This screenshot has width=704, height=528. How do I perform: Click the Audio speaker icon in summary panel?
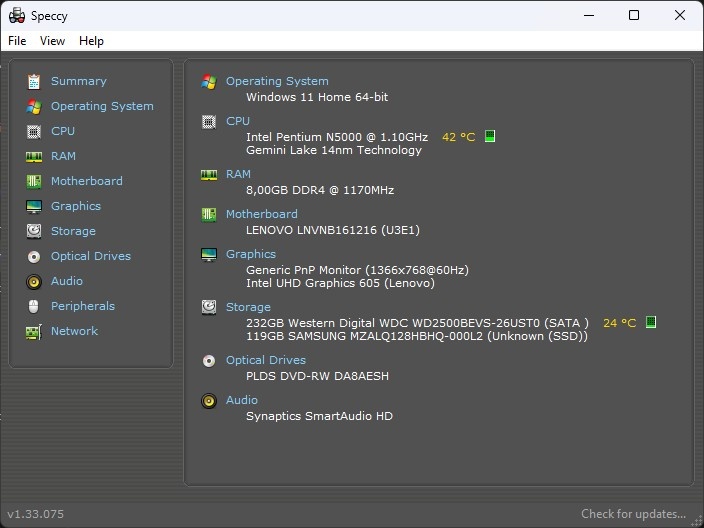point(209,400)
